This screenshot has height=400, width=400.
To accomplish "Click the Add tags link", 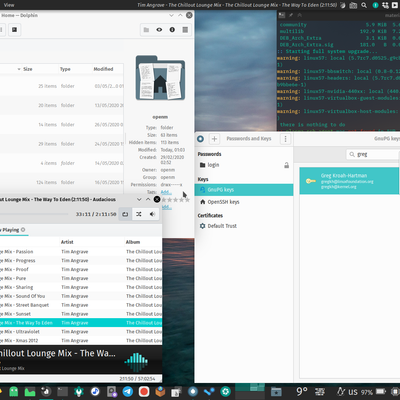I will click(x=166, y=192).
